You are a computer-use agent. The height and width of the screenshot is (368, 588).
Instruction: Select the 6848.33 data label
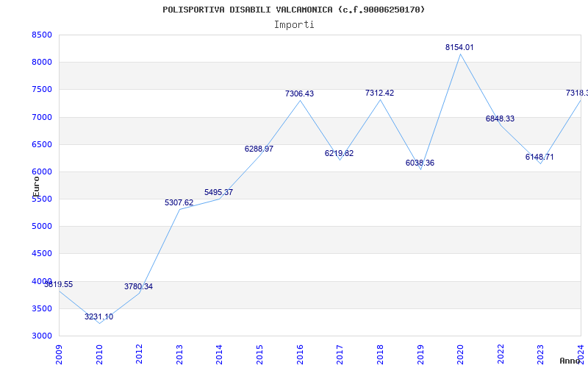click(500, 119)
